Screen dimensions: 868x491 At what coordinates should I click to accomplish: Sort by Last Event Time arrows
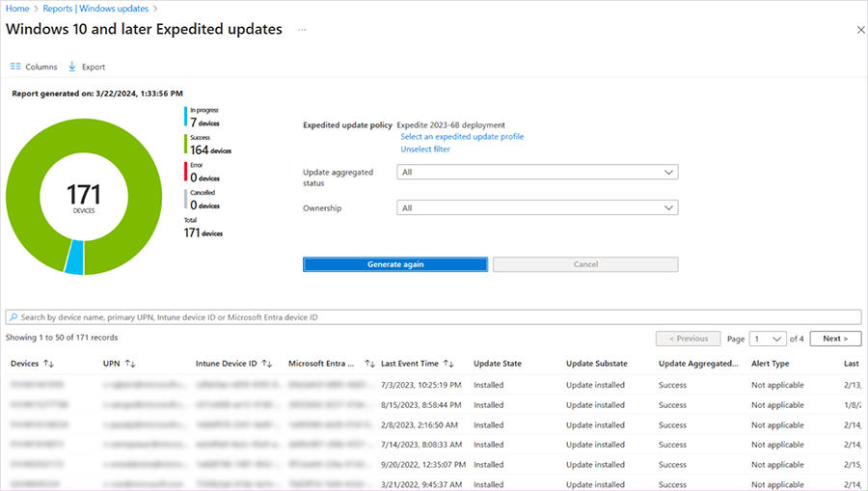point(448,364)
